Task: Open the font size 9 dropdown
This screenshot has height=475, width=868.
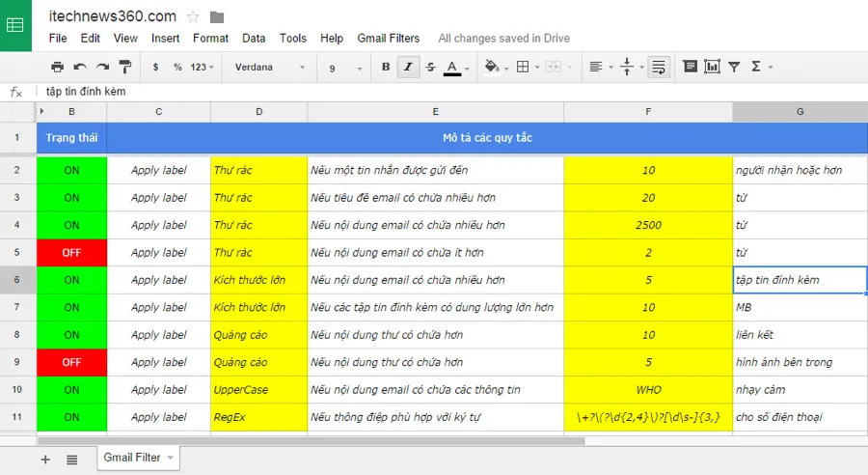Action: (x=345, y=69)
